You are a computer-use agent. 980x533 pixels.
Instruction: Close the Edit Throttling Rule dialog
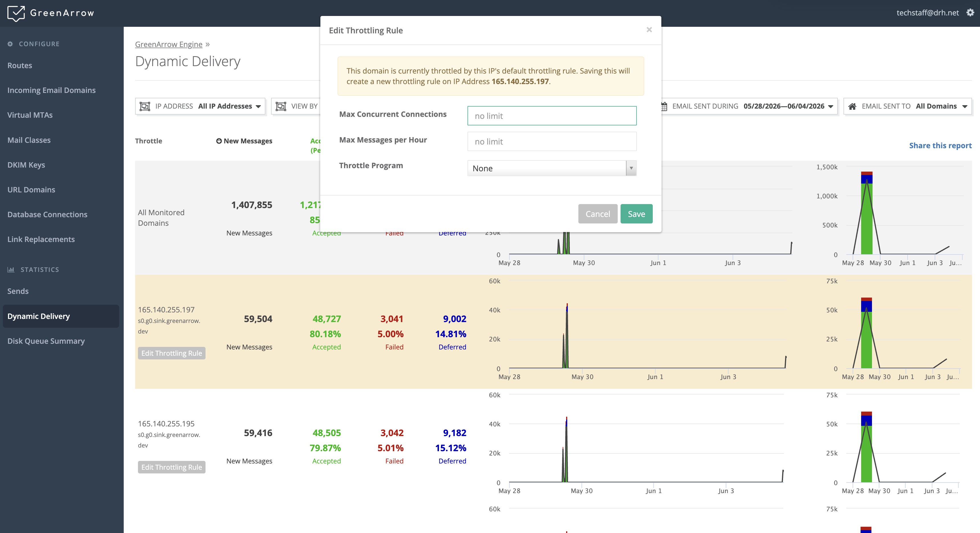[649, 30]
